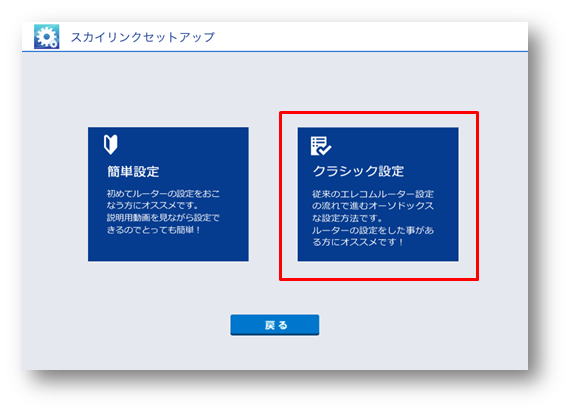
Task: Click the line る方にオススメです！
Action: [x=358, y=242]
